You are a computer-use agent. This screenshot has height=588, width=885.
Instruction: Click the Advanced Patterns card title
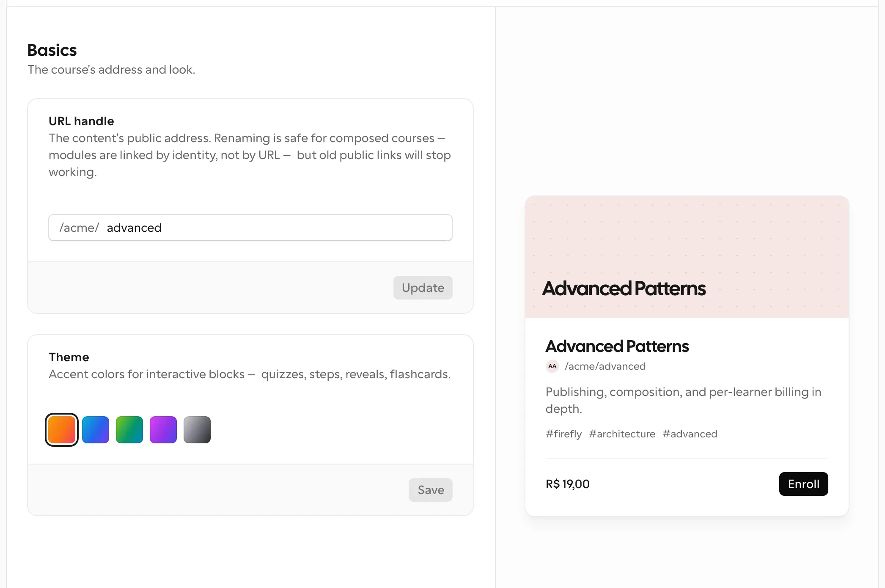(x=617, y=346)
